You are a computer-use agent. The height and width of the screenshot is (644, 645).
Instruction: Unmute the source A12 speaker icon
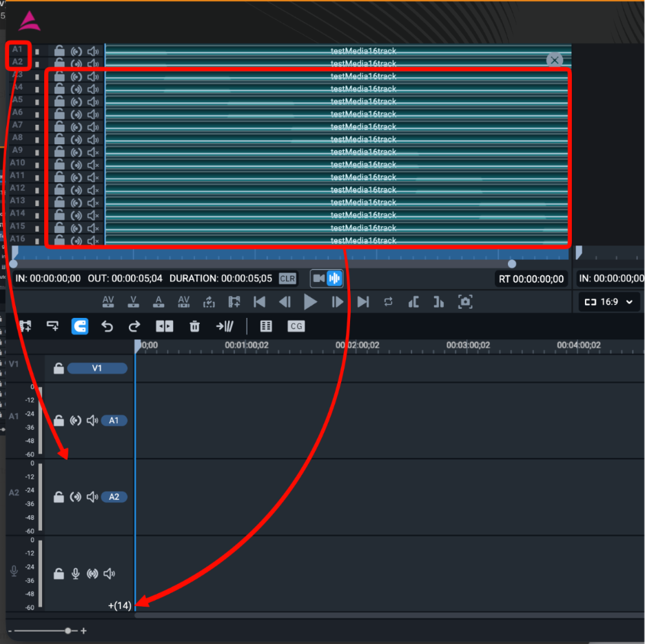(94, 190)
